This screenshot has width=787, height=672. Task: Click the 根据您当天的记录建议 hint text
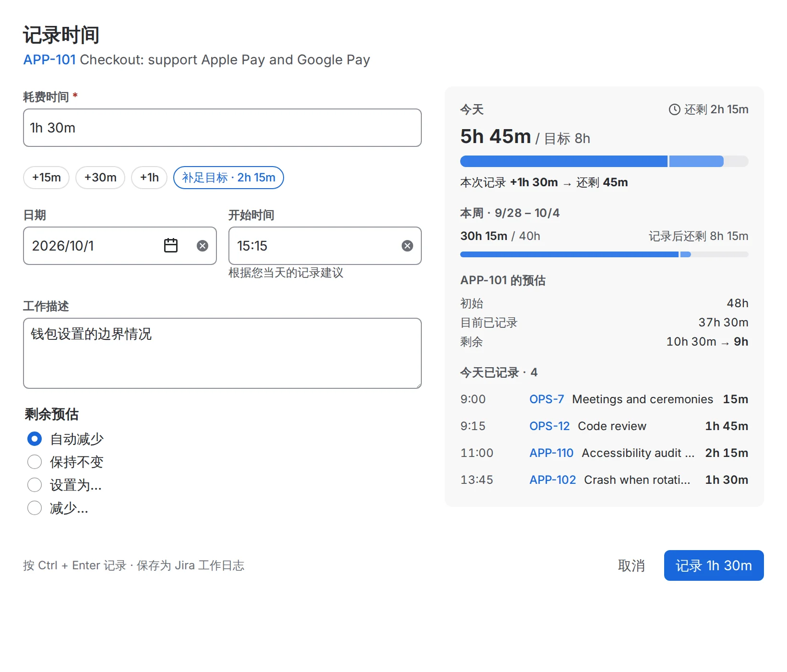coord(286,273)
